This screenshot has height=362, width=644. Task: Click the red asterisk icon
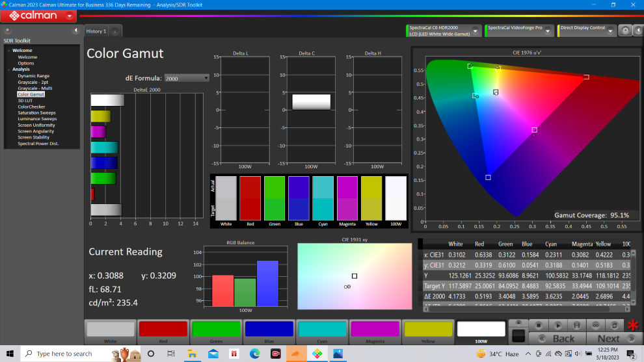coord(633,325)
